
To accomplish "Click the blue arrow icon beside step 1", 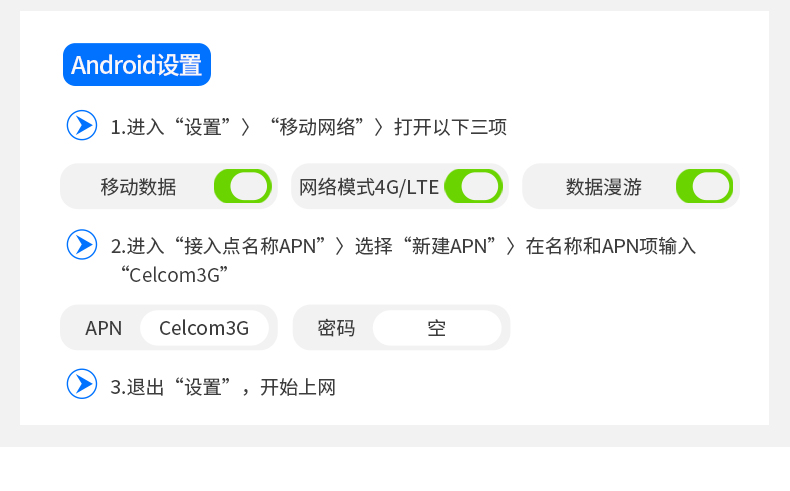I will click(x=82, y=125).
